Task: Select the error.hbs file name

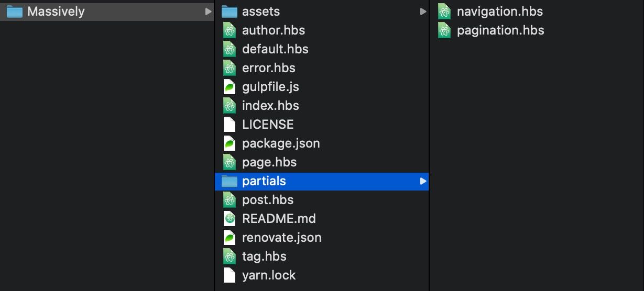Action: pyautogui.click(x=268, y=68)
